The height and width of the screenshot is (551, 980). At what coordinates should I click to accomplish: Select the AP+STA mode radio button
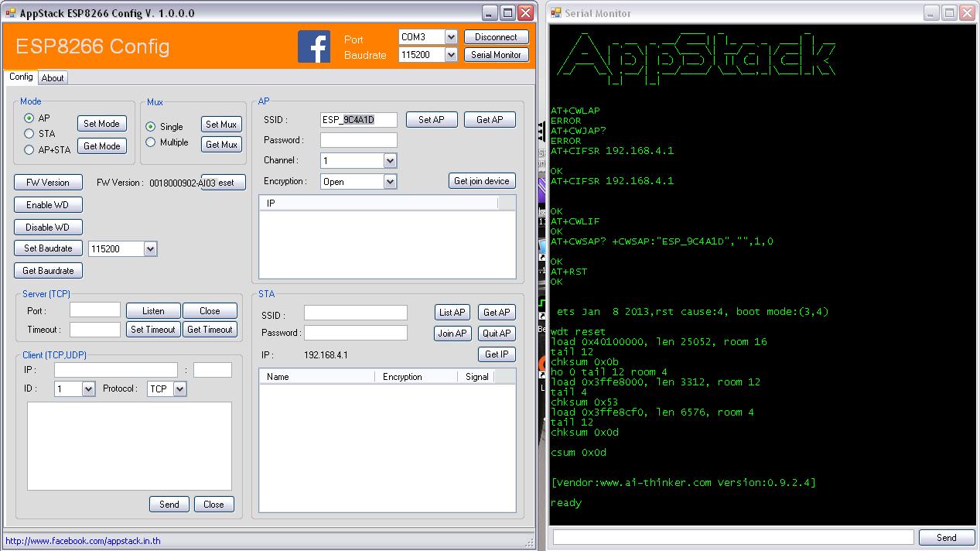pyautogui.click(x=29, y=150)
